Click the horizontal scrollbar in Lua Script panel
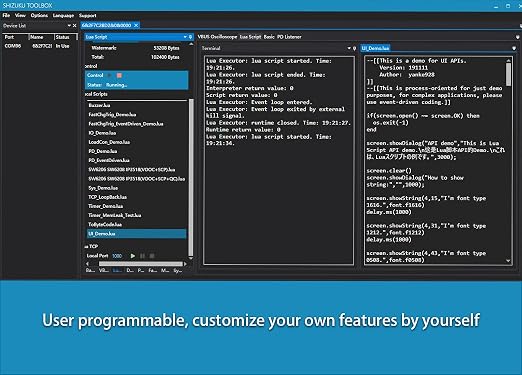Viewport: 522px width, 375px height. [x=140, y=264]
